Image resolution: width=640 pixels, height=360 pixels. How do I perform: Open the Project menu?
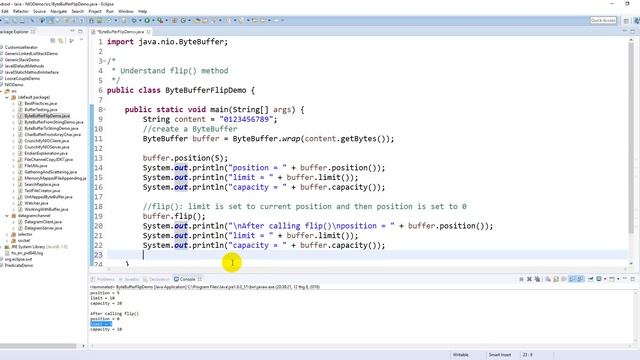95,11
